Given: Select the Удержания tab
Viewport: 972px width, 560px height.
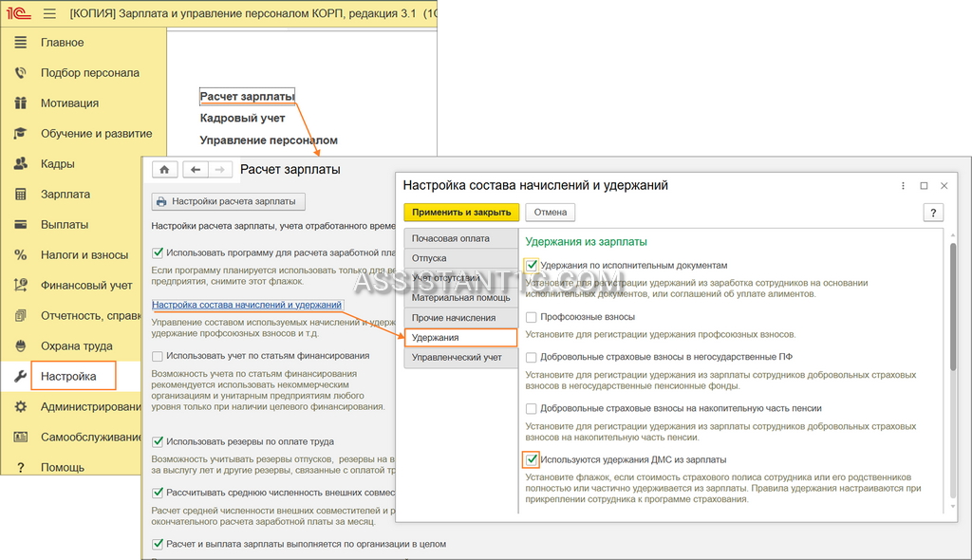Looking at the screenshot, I should click(460, 337).
